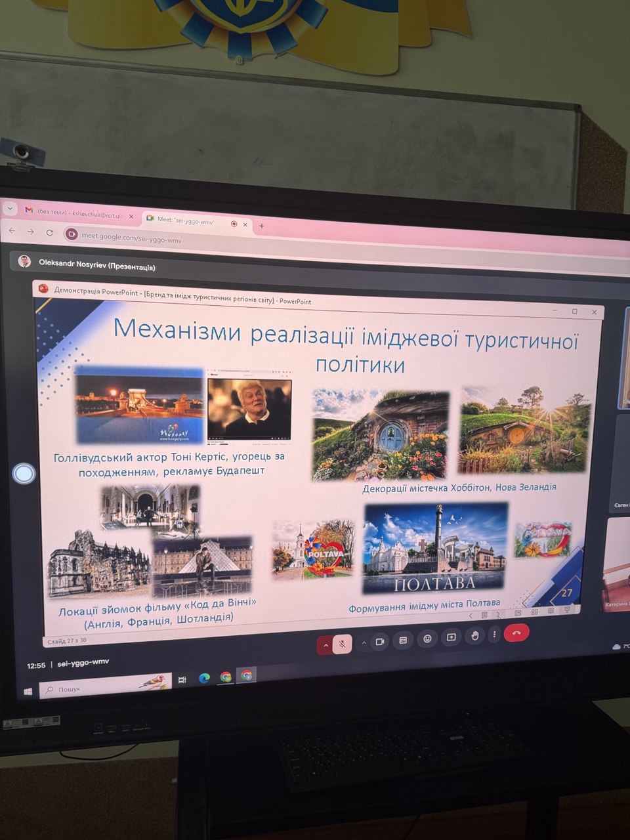Viewport: 630px width, 840px height.
Task: Click first Chrome icon on taskbar
Action: 226,677
